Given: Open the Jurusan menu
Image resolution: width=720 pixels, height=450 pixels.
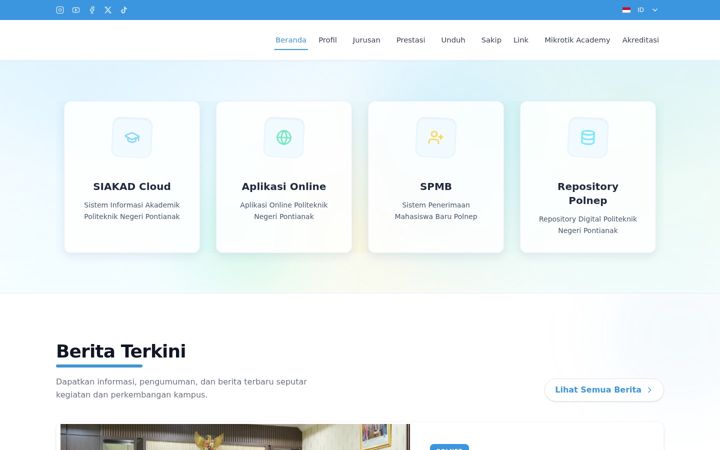Looking at the screenshot, I should 366,40.
